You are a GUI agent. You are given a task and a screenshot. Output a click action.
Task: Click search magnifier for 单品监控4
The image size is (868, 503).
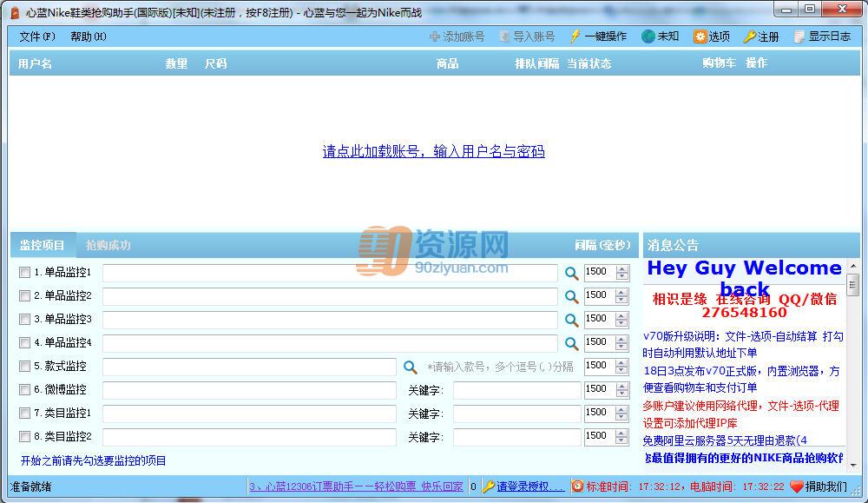pos(571,343)
